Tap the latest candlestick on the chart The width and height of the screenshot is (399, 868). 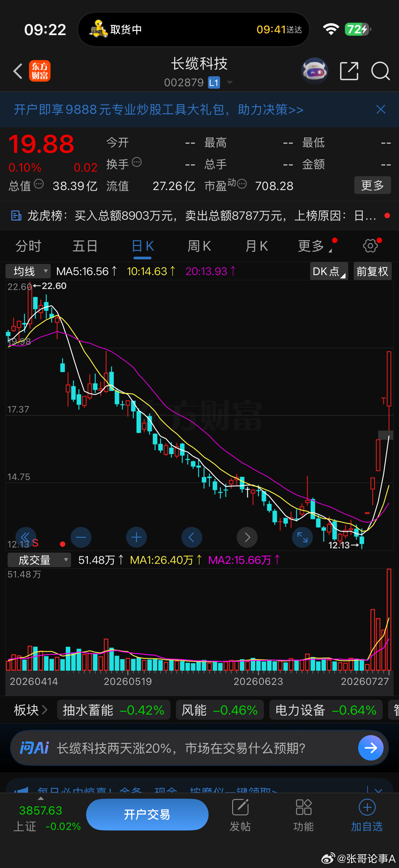tap(389, 391)
